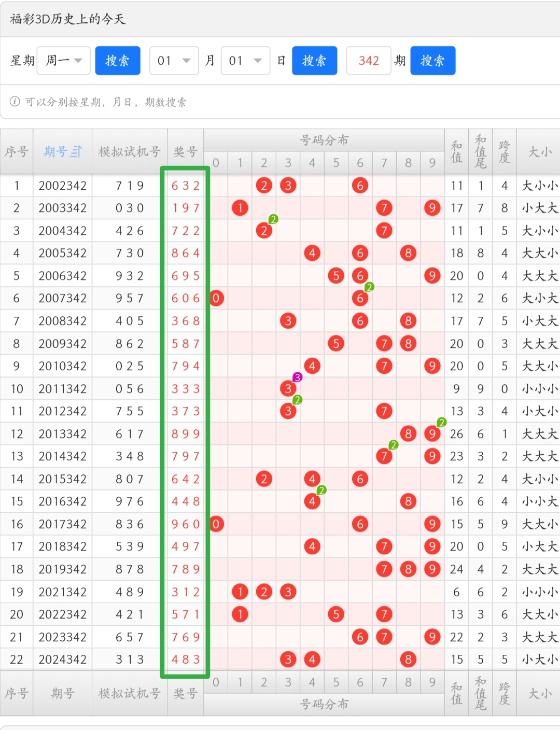Click the issue number field showing 342
The height and width of the screenshot is (730, 560).
point(369,61)
